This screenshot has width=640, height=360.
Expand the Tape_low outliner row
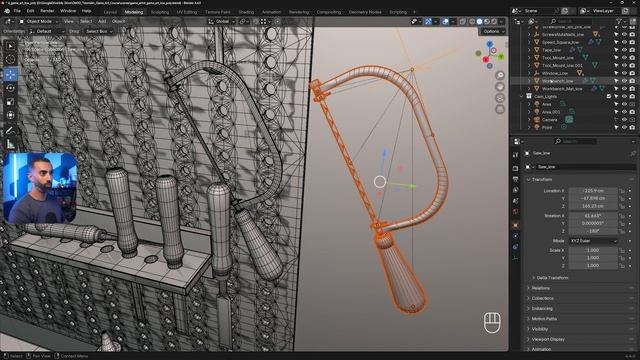click(x=529, y=50)
